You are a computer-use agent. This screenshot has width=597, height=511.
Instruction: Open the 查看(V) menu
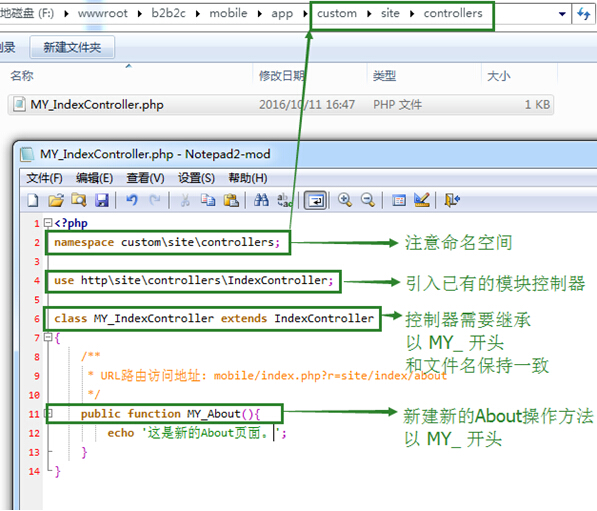coord(145,178)
